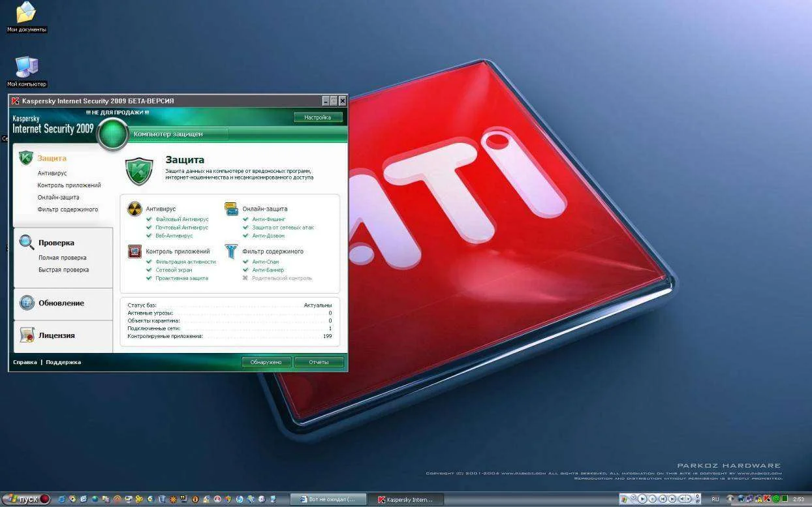This screenshot has height=507, width=812.
Task: Open Почтовый Антивирус component
Action: pyautogui.click(x=181, y=228)
